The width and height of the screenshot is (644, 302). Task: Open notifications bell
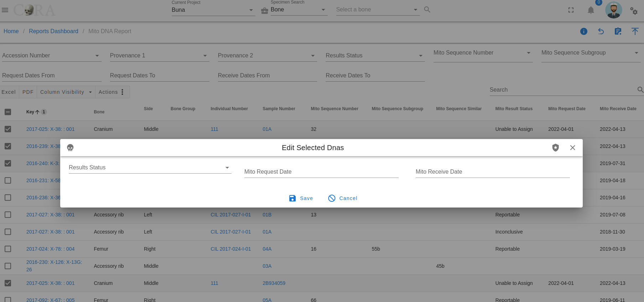591,10
